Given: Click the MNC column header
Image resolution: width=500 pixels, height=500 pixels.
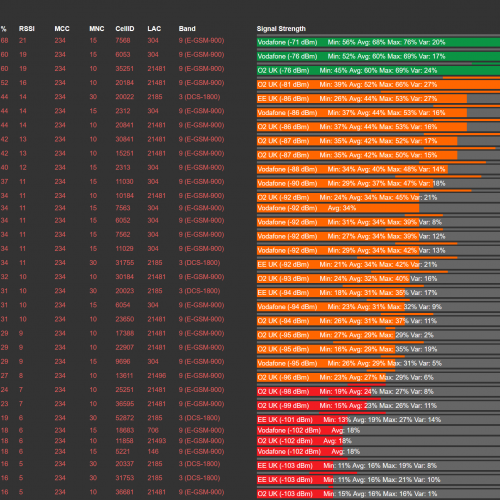Looking at the screenshot, I should (97, 29).
